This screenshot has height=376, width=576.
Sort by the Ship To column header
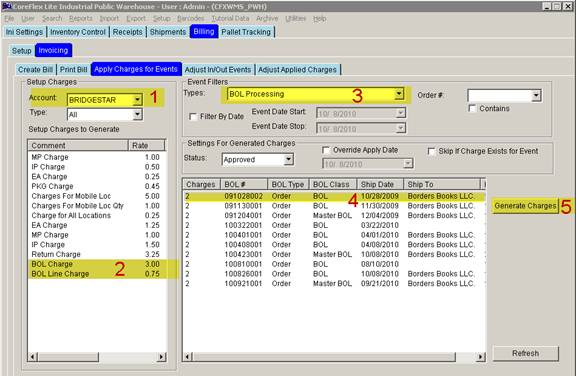coord(442,184)
